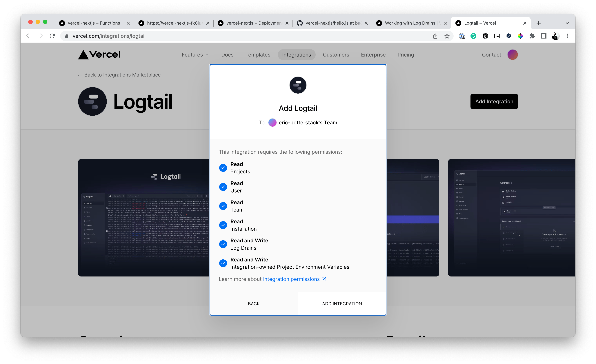Click the browser back arrow

pos(29,36)
